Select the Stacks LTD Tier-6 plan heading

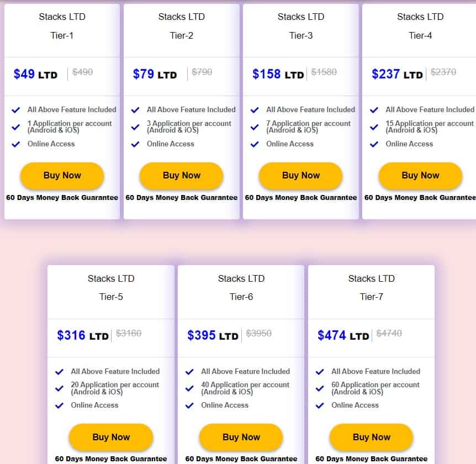(241, 287)
